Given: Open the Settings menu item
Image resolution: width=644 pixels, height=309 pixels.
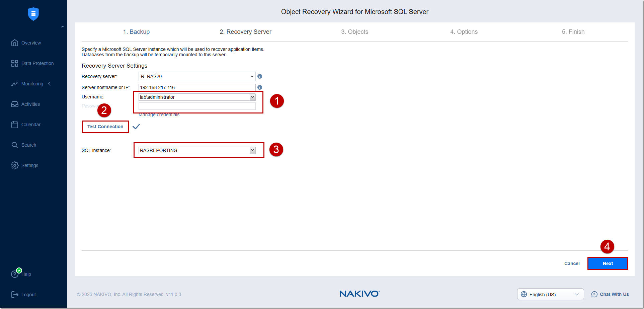Looking at the screenshot, I should pyautogui.click(x=30, y=165).
